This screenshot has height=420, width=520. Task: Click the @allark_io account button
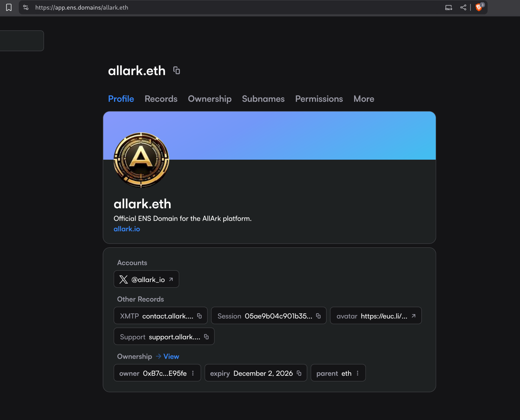(x=146, y=279)
